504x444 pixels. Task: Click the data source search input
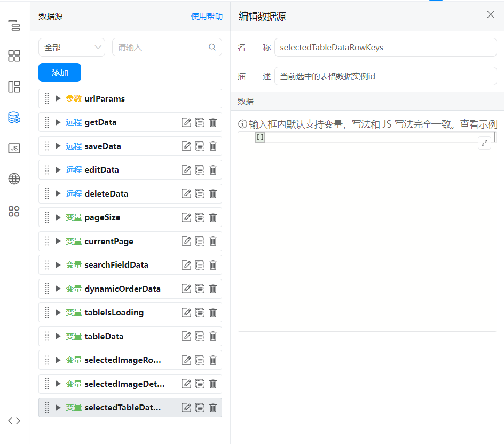161,47
